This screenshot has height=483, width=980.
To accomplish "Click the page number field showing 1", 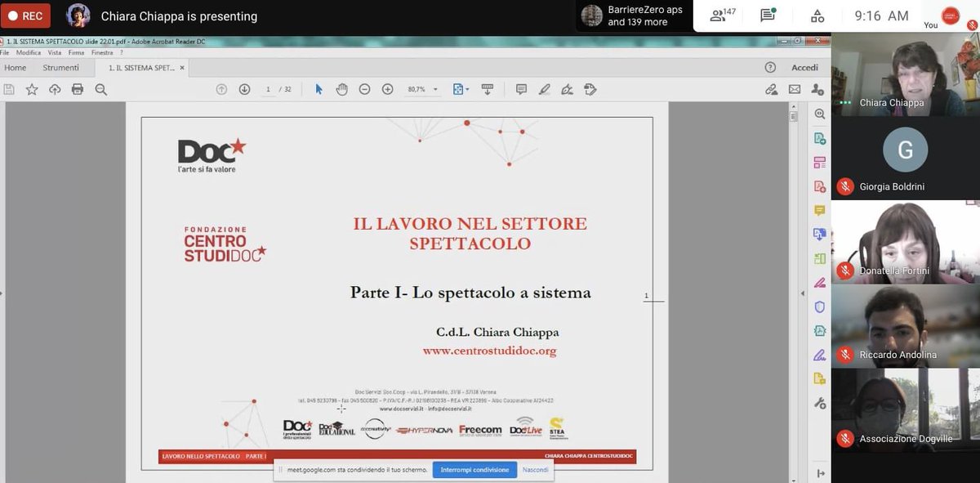I will pyautogui.click(x=268, y=89).
